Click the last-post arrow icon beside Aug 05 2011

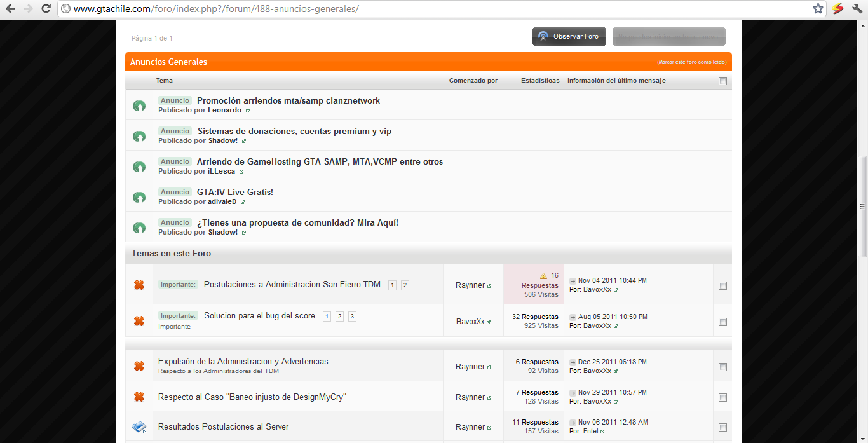coord(573,317)
